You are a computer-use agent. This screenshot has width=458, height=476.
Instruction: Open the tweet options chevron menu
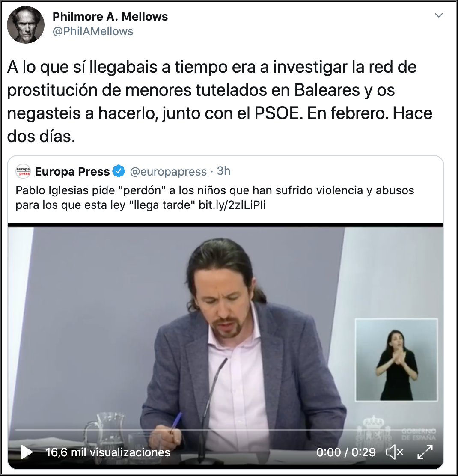(x=439, y=15)
